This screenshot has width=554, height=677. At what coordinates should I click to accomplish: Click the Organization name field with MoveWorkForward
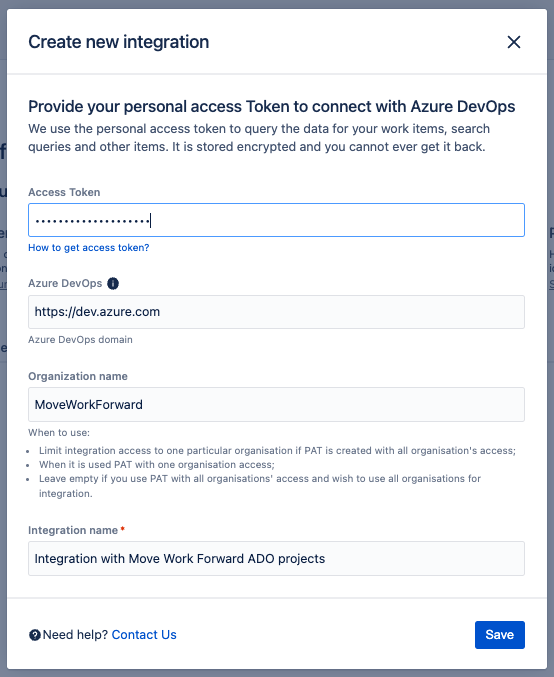(x=276, y=405)
